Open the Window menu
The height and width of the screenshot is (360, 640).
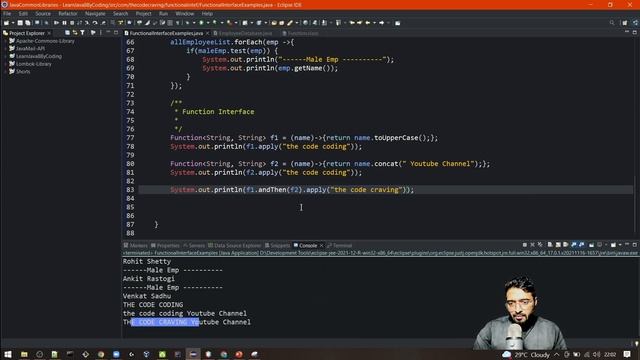pos(184,13)
